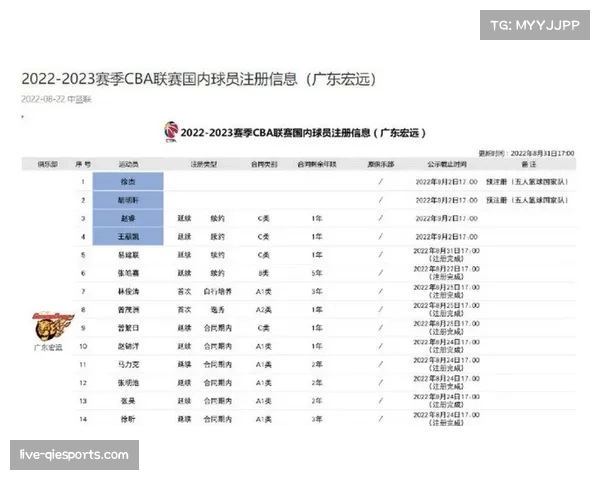600x480 pixels.
Task: Click player 易建联 in row 5
Action: 128,255
